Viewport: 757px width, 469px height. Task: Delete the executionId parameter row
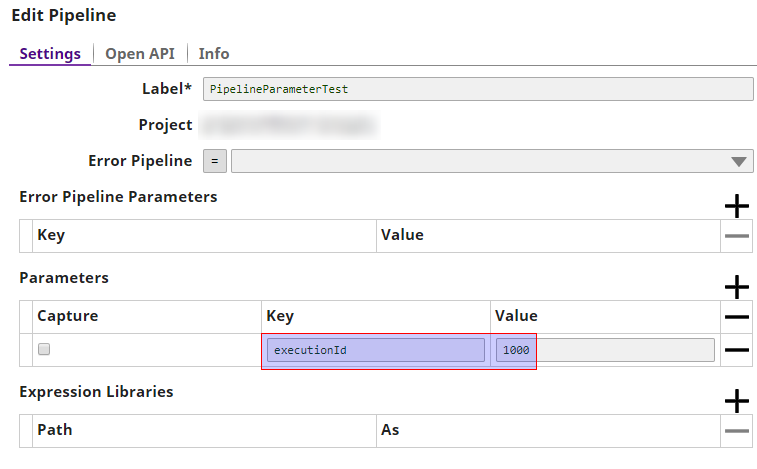click(736, 350)
